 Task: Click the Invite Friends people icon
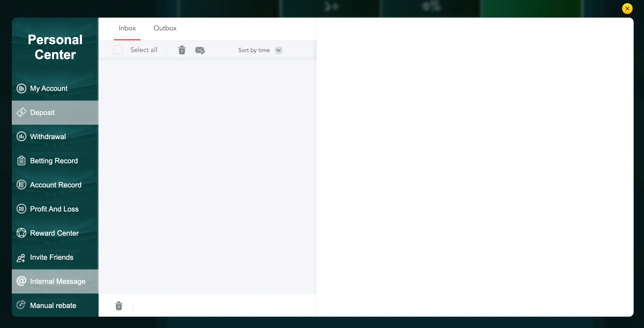21,258
